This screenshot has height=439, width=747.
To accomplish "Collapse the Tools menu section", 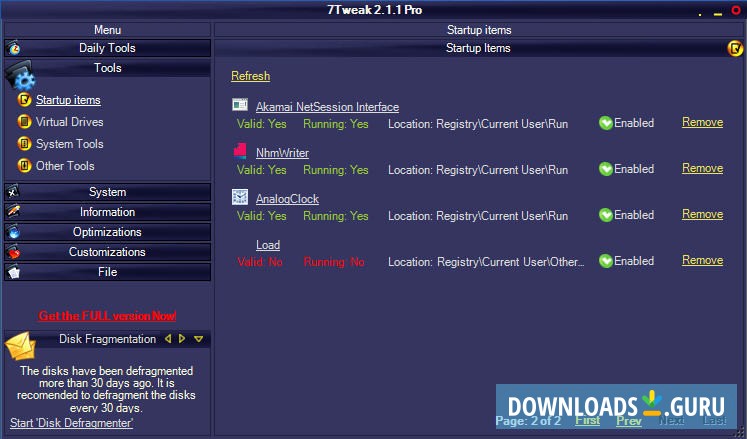I will [x=108, y=68].
